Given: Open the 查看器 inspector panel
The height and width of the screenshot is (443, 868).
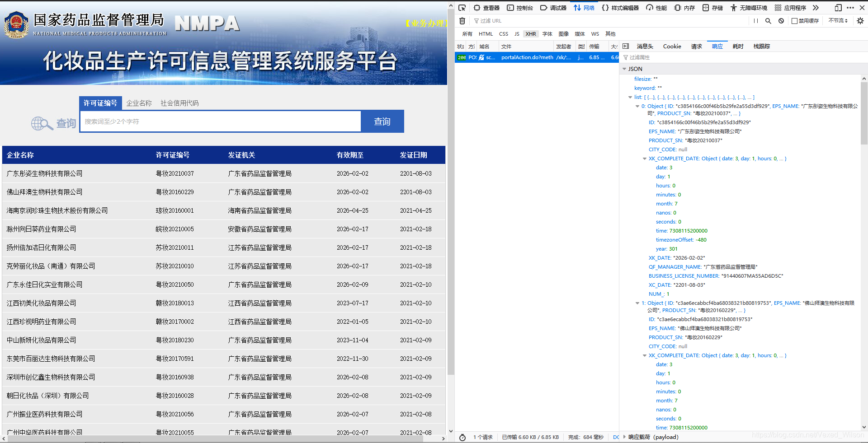Looking at the screenshot, I should [486, 8].
